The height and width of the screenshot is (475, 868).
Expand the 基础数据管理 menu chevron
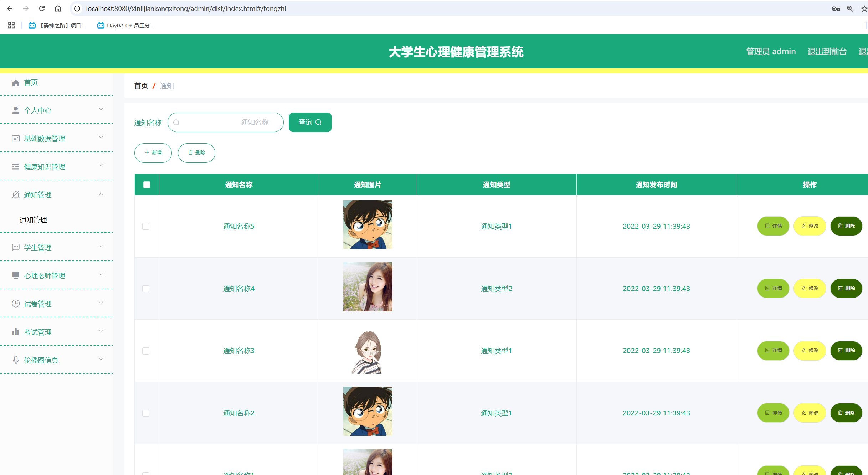coord(101,138)
